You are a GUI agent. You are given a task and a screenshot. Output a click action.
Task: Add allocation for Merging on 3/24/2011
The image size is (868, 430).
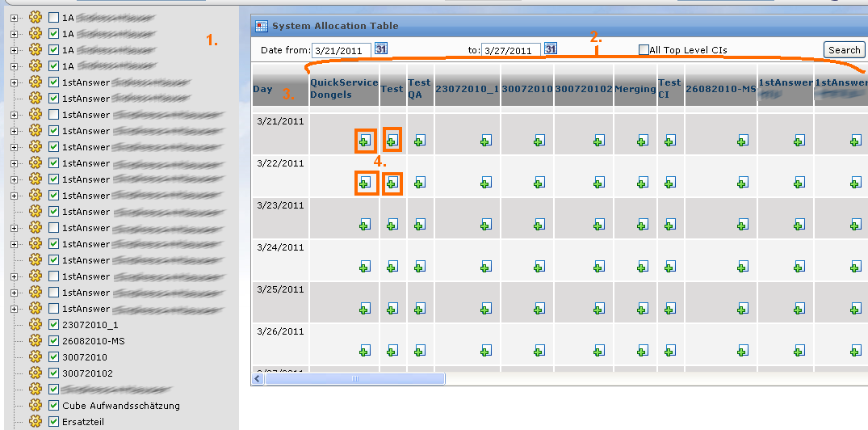coord(642,267)
